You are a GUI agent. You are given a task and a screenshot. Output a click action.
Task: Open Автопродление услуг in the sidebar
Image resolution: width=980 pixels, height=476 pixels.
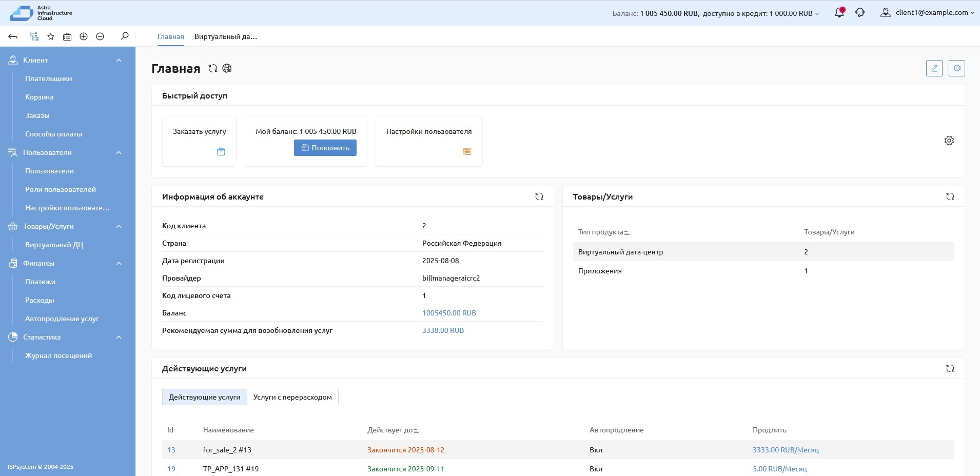62,319
